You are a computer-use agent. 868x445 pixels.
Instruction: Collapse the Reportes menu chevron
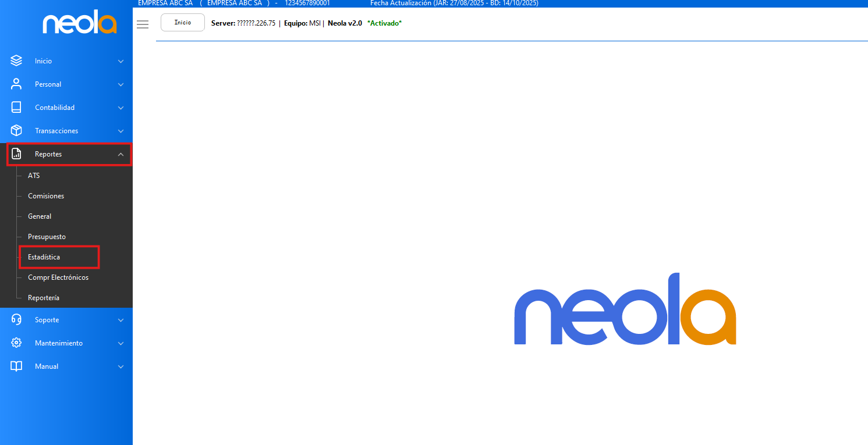(x=121, y=154)
